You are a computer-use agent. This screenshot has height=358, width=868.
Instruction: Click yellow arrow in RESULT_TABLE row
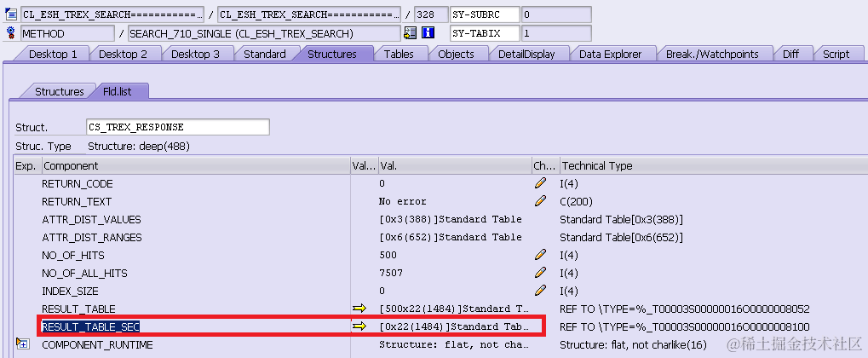click(359, 309)
